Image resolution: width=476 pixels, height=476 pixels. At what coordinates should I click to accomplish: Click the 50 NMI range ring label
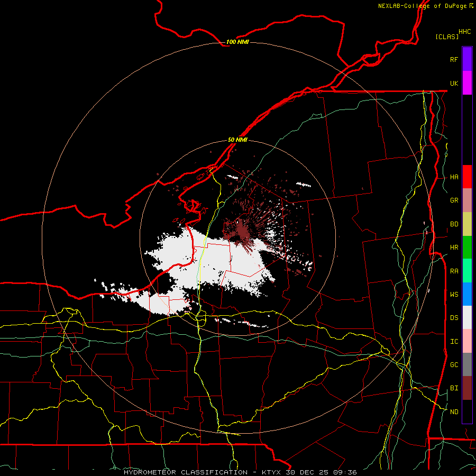pyautogui.click(x=237, y=140)
